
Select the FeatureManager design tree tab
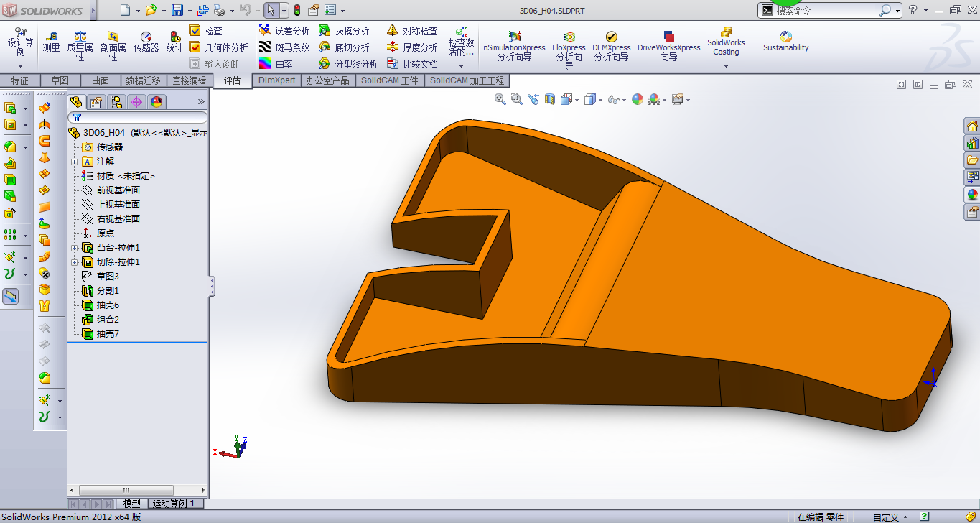tap(76, 102)
